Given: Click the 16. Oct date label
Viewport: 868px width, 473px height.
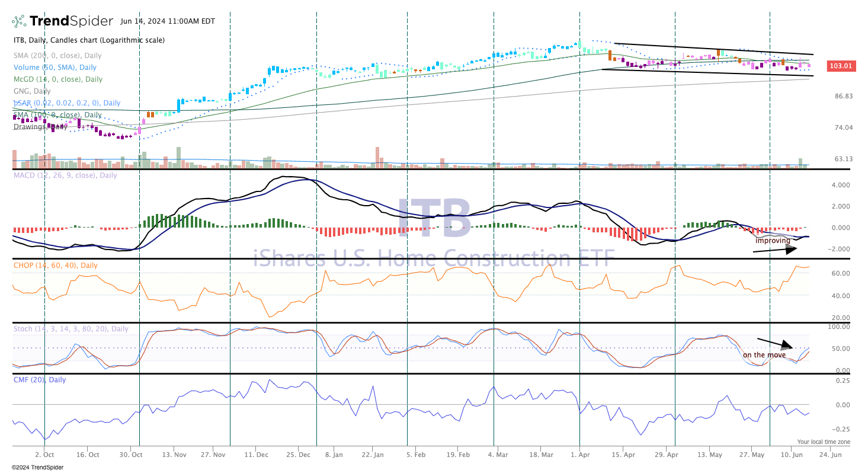Looking at the screenshot, I should click(87, 455).
